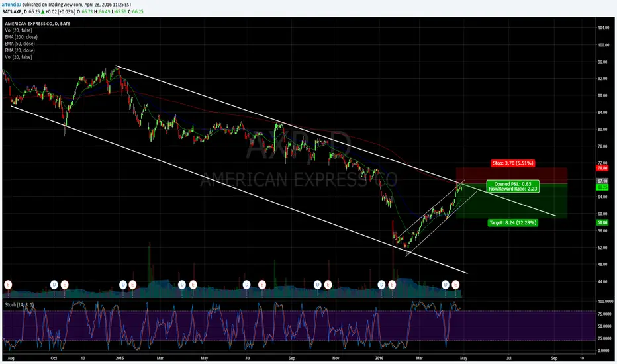Click the red Stop: 3.70 (5.51%) label
Screen dimensions: 617x364
512,163
